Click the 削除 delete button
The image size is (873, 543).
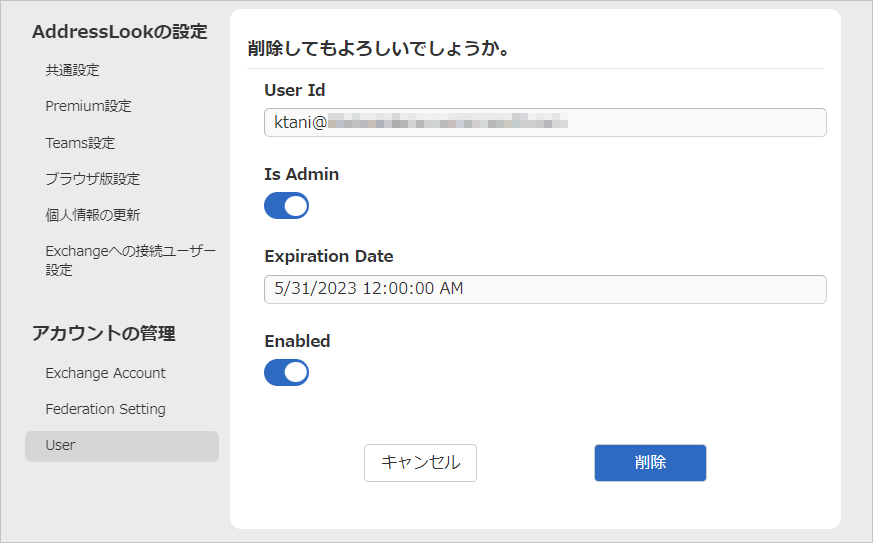tap(650, 463)
